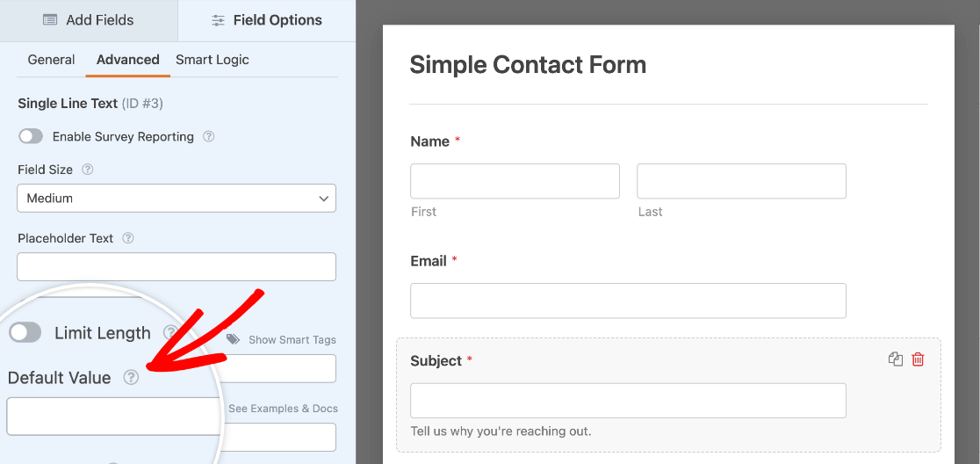Enable the Limit Length toggle
Image resolution: width=980 pixels, height=464 pixels.
click(25, 333)
